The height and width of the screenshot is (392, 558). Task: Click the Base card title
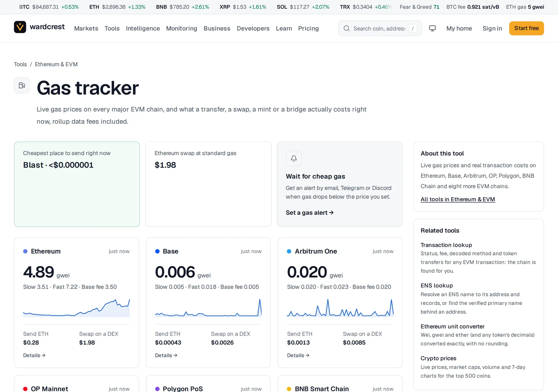171,251
